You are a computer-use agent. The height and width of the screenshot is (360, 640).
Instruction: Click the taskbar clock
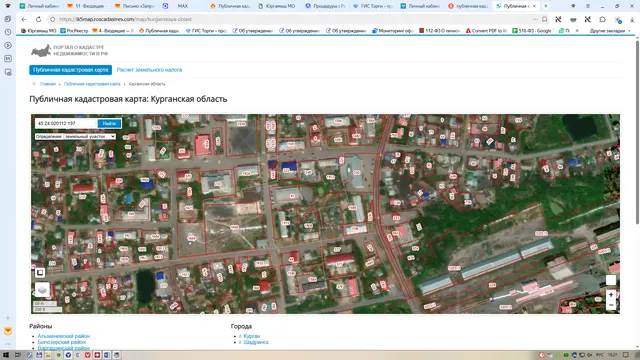[x=613, y=355]
